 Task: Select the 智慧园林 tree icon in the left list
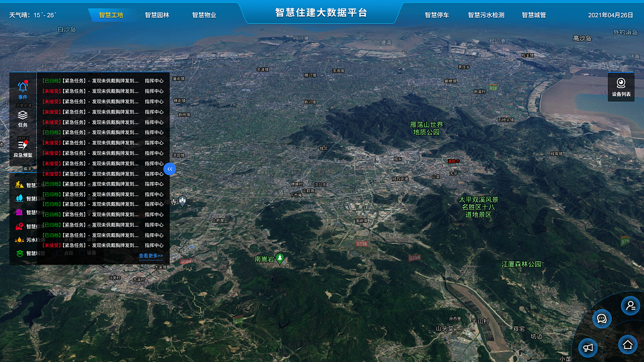pos(20,198)
